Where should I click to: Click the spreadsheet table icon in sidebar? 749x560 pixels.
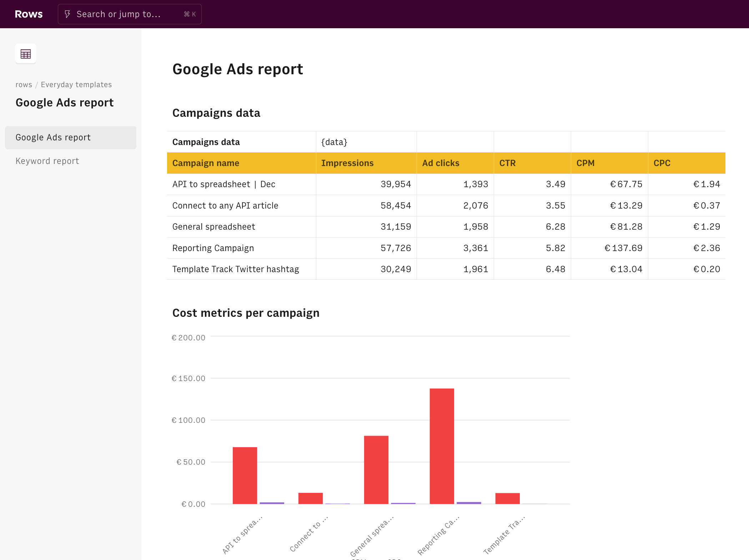coord(26,54)
